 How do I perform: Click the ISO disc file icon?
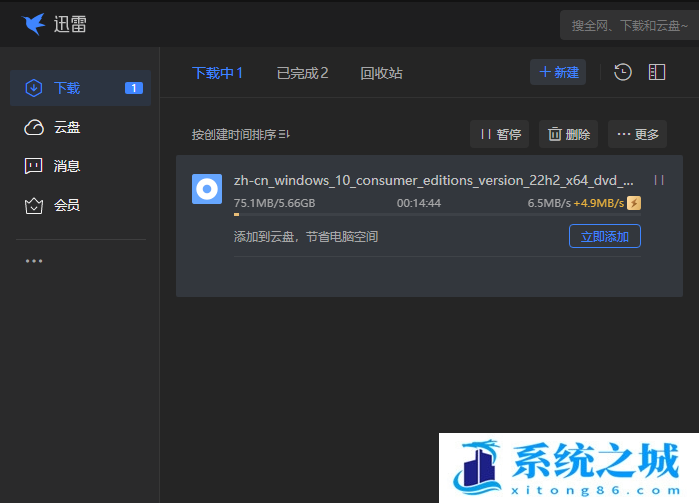point(207,189)
